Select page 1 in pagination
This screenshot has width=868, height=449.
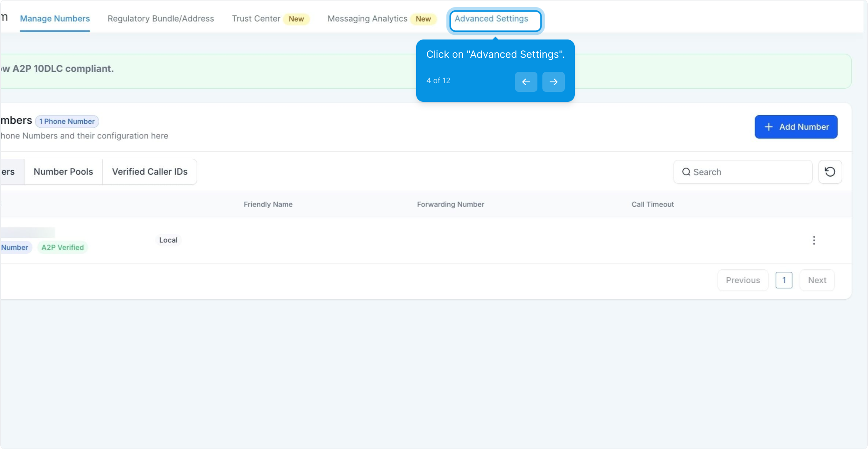tap(784, 280)
